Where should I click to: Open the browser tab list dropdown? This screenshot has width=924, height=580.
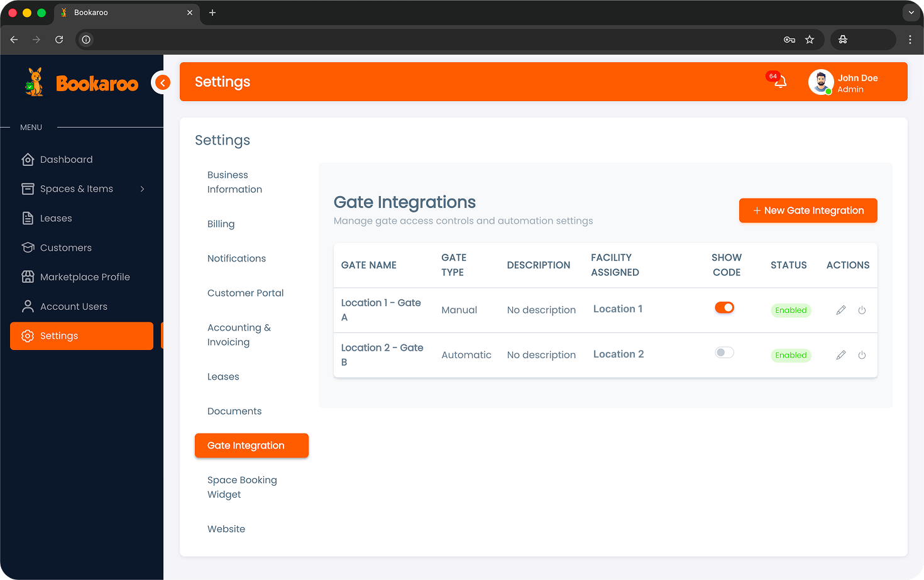(911, 13)
